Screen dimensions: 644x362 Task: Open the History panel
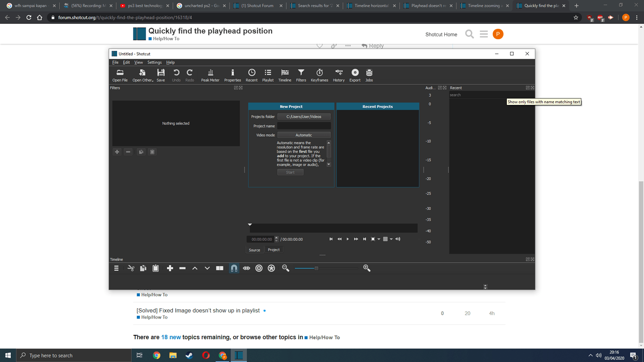[x=338, y=75]
